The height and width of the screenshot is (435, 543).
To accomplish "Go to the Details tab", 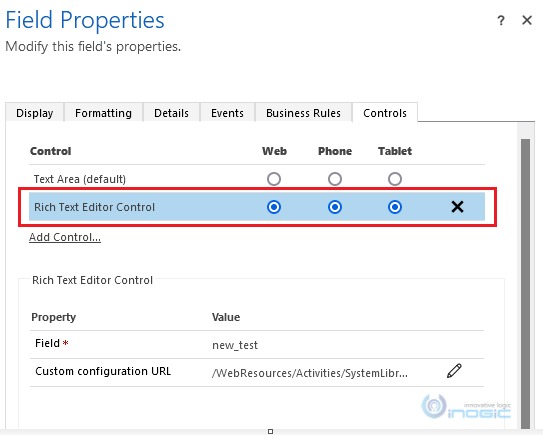I will point(171,113).
